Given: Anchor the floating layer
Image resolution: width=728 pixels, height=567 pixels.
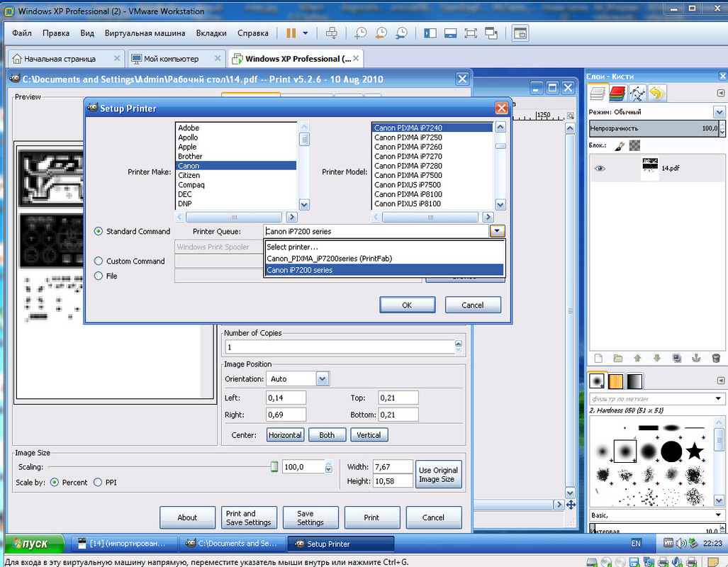Looking at the screenshot, I should coord(696,358).
